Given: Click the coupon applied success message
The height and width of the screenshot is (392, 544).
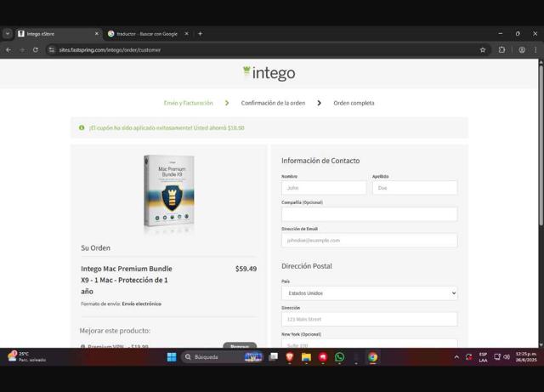Looking at the screenshot, I should [x=167, y=128].
